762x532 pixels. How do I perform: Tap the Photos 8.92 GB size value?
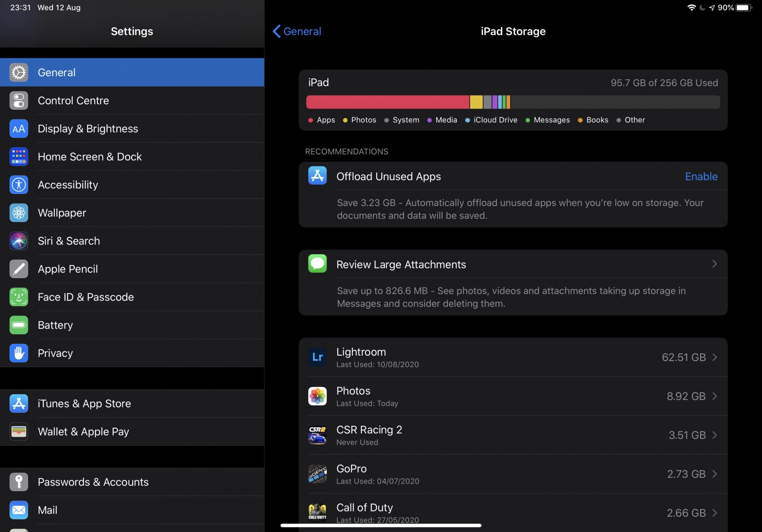tap(686, 396)
